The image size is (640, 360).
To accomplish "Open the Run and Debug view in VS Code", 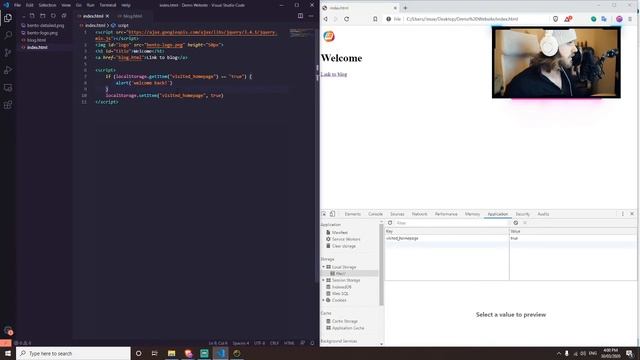I will pos(8,70).
